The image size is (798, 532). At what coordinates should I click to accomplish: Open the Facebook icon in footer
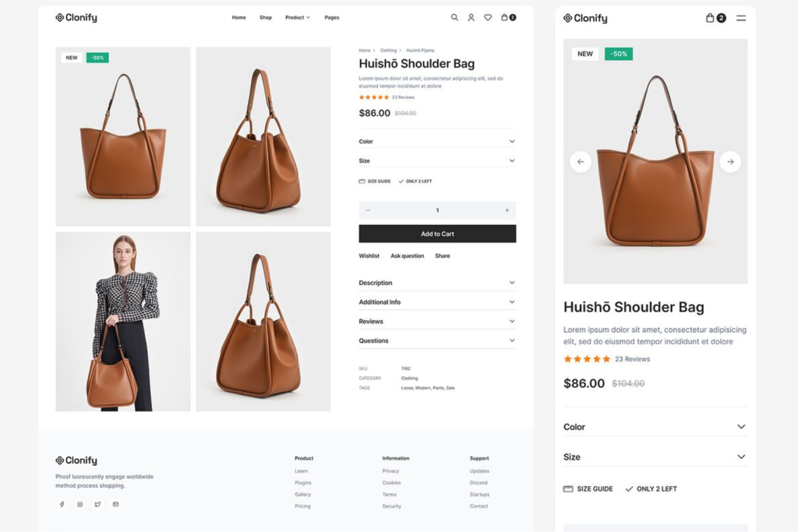[x=62, y=505]
